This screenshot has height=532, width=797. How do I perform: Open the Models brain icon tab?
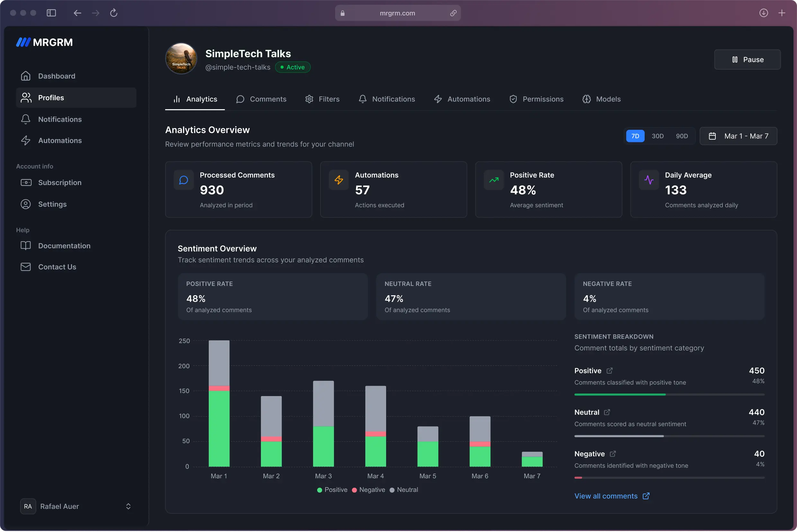(587, 99)
